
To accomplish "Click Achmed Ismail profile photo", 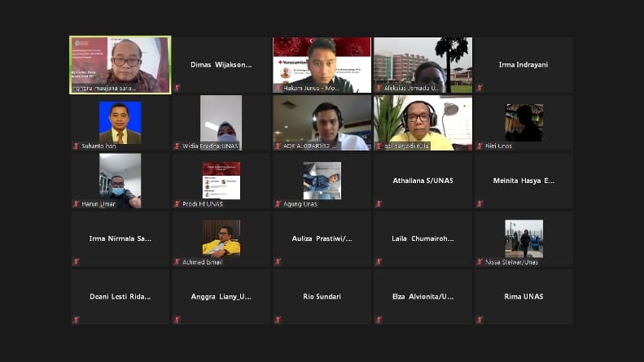I will pos(221,238).
